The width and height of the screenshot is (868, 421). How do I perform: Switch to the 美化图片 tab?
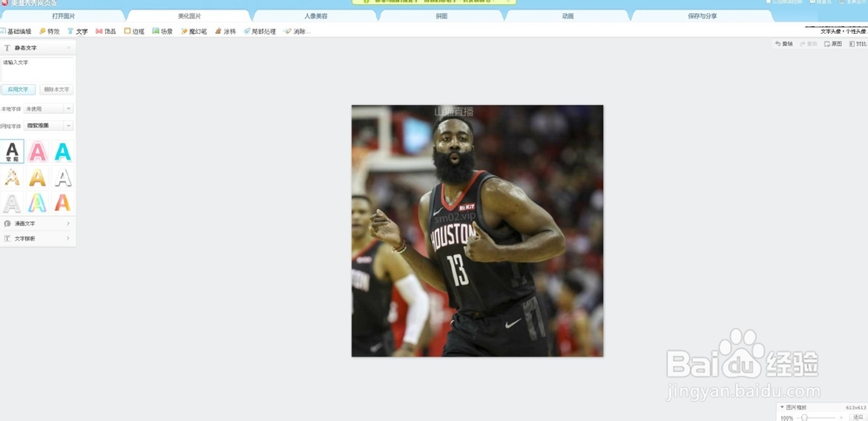(189, 16)
